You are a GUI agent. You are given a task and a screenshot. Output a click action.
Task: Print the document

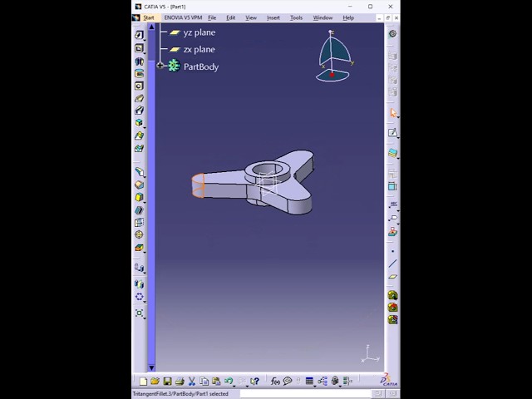pyautogui.click(x=180, y=382)
